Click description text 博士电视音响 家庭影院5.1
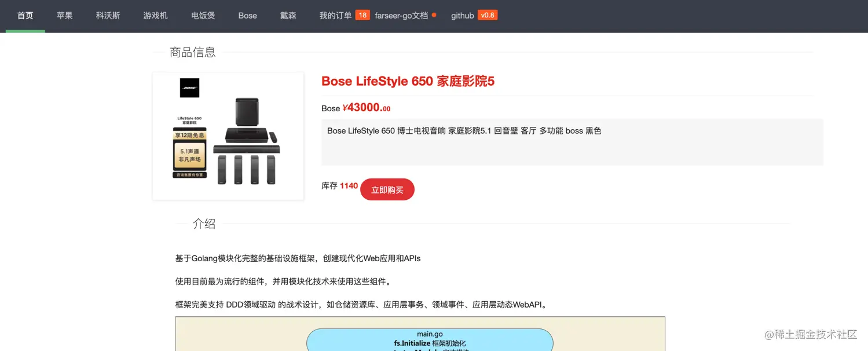 pyautogui.click(x=444, y=131)
